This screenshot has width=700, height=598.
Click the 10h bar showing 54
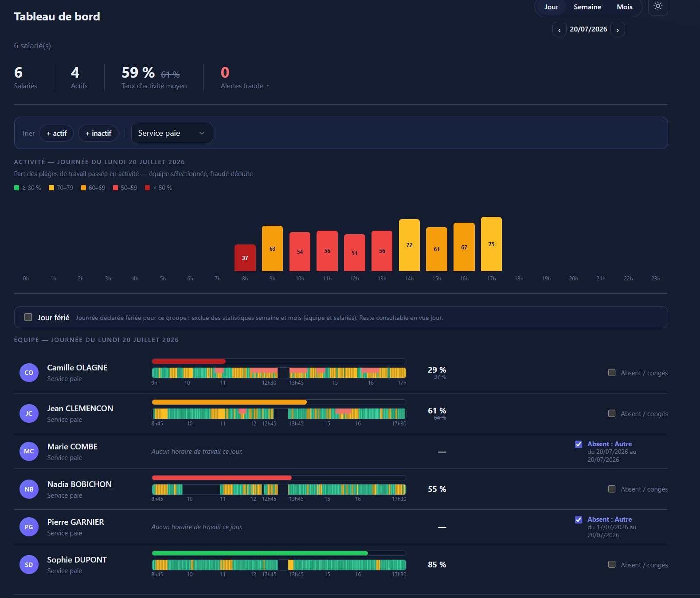click(300, 252)
